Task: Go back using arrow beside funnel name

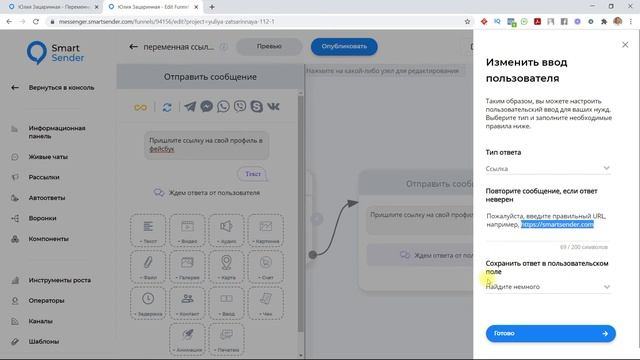Action: 133,47
